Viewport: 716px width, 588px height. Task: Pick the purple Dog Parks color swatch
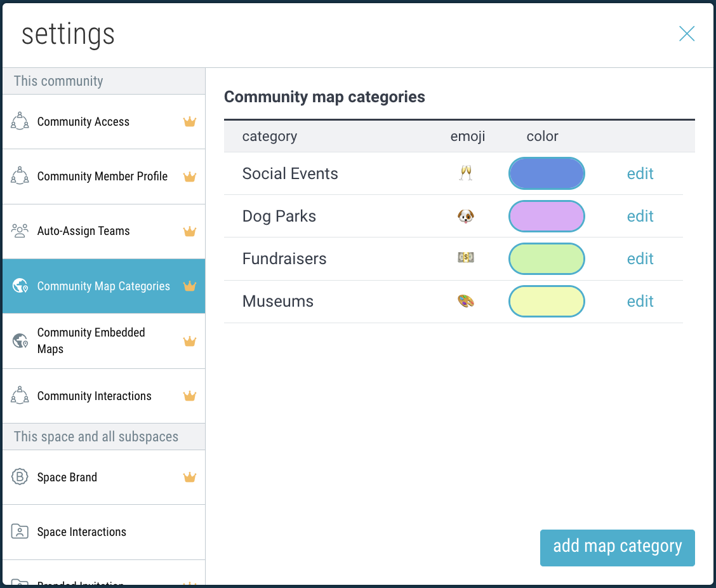coord(547,217)
